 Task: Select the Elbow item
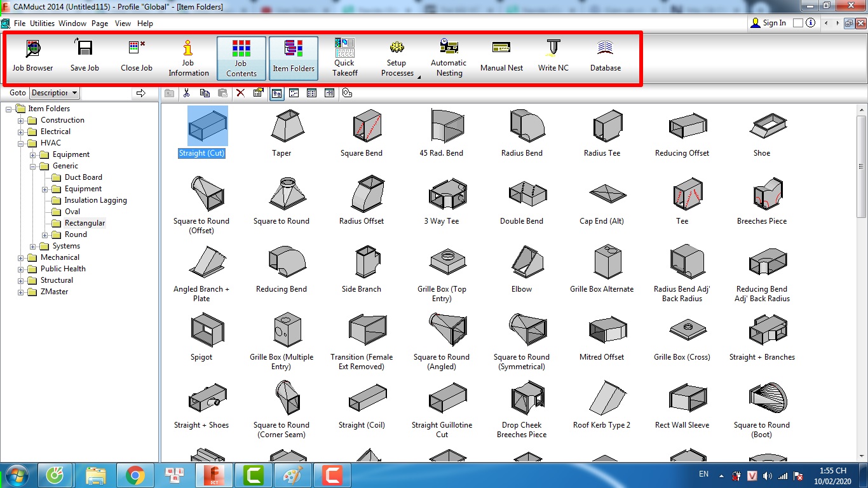(522, 269)
